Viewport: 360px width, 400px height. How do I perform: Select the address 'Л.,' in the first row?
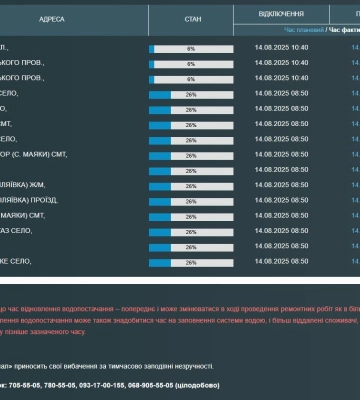coord(4,48)
